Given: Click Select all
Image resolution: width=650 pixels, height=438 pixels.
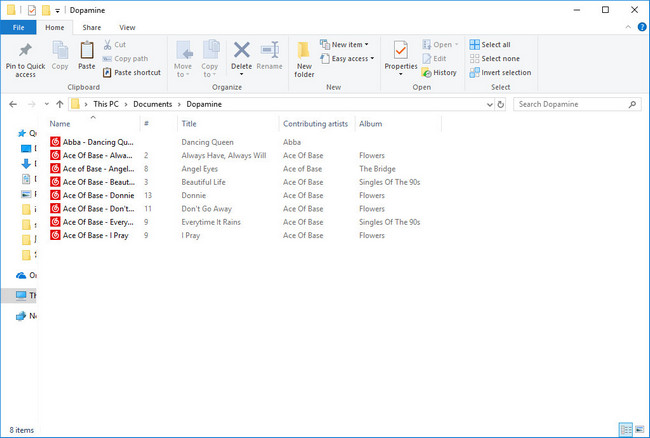Looking at the screenshot, I should click(x=490, y=44).
